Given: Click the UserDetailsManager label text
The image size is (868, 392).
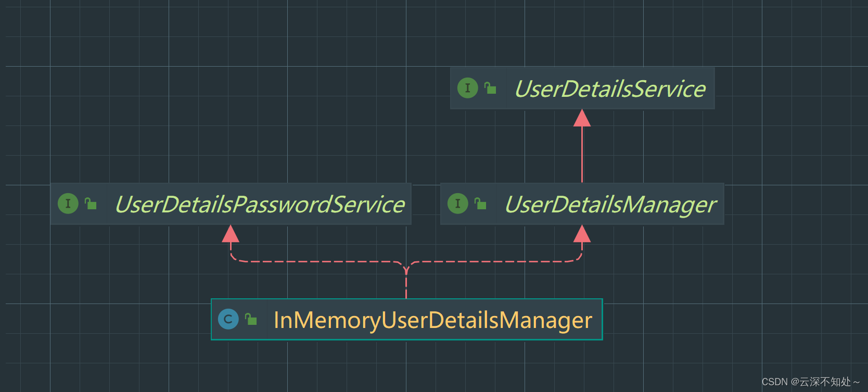Looking at the screenshot, I should point(610,205).
